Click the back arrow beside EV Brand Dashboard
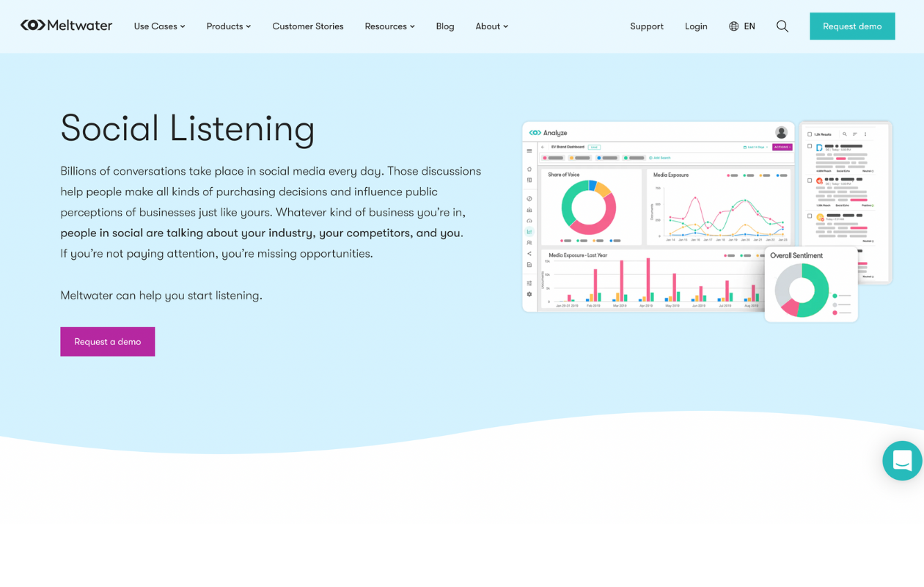The width and height of the screenshot is (924, 587). pyautogui.click(x=543, y=147)
